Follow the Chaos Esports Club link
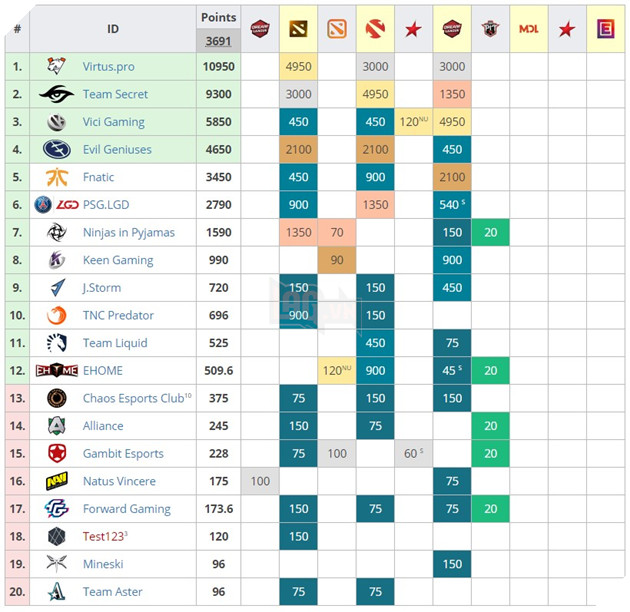The width and height of the screenshot is (630, 612). pos(132,398)
